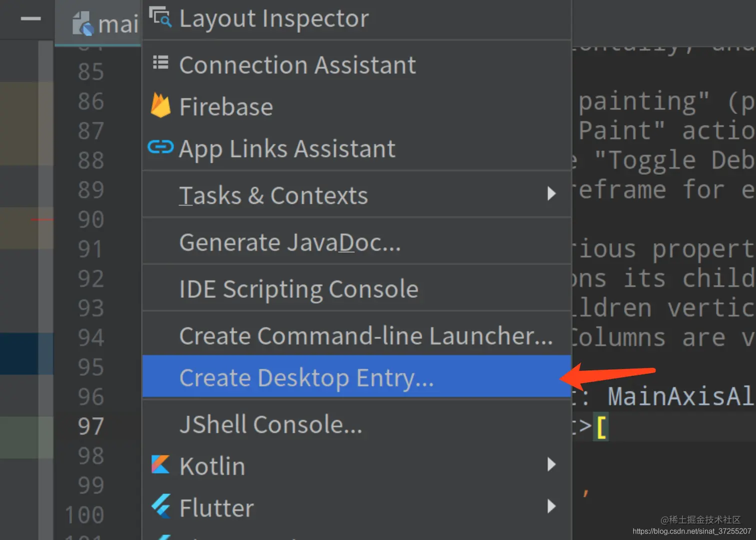
Task: Expand the Kotlin submenu arrow
Action: [x=551, y=465]
